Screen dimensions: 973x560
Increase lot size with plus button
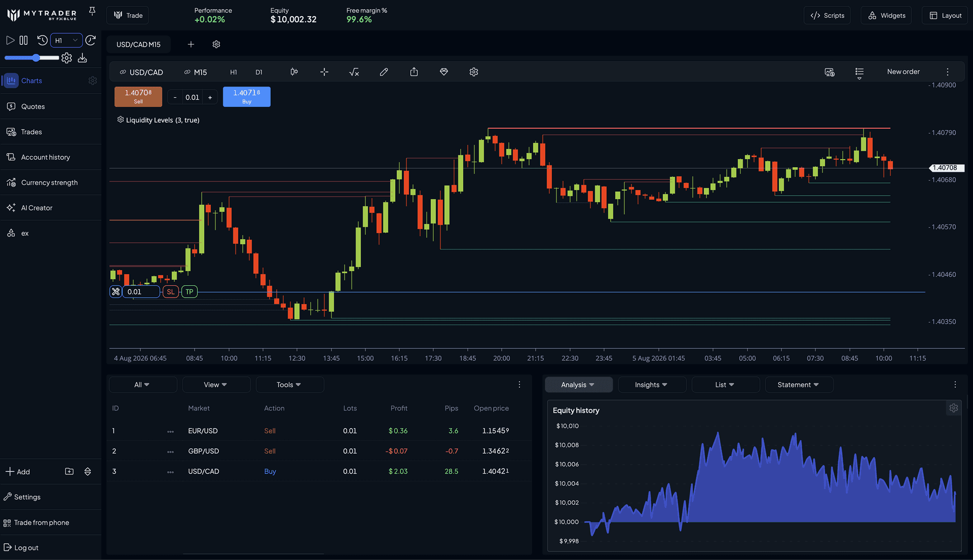coord(210,97)
